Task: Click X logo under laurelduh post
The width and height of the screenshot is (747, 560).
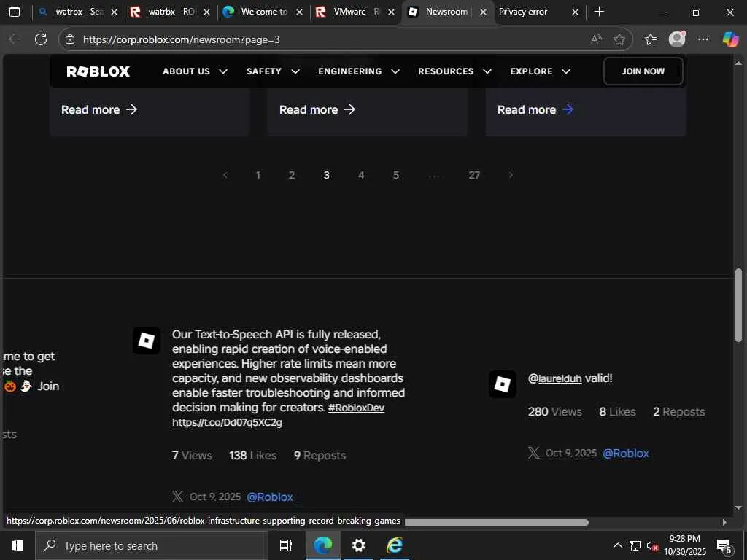Action: (x=533, y=453)
